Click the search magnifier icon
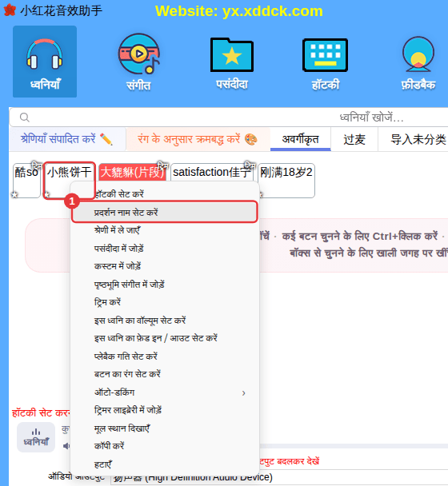This screenshot has height=486, width=448. tap(24, 118)
